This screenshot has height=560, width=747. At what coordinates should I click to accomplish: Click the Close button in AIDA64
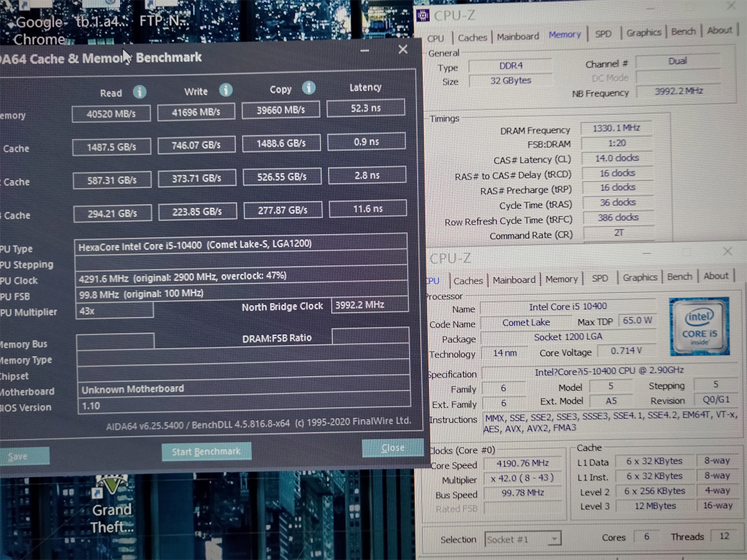click(x=393, y=448)
